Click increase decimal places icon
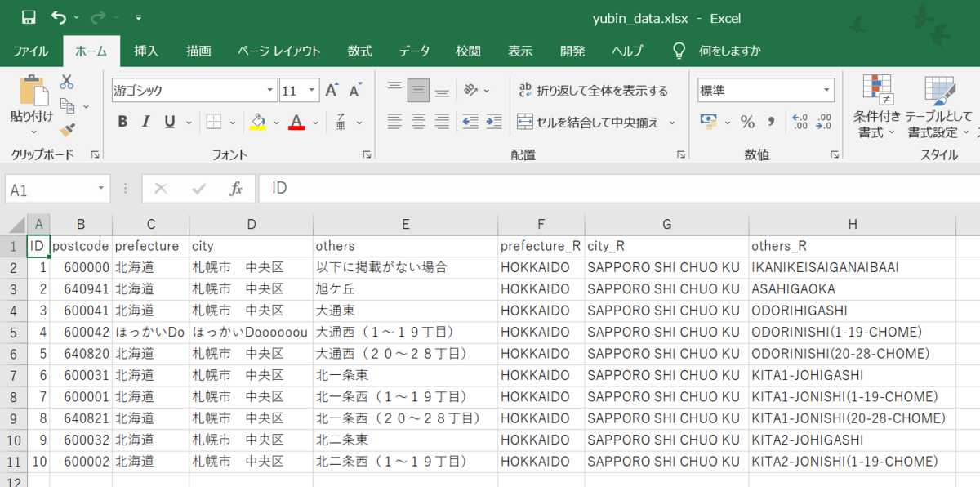The image size is (980, 487). point(800,122)
